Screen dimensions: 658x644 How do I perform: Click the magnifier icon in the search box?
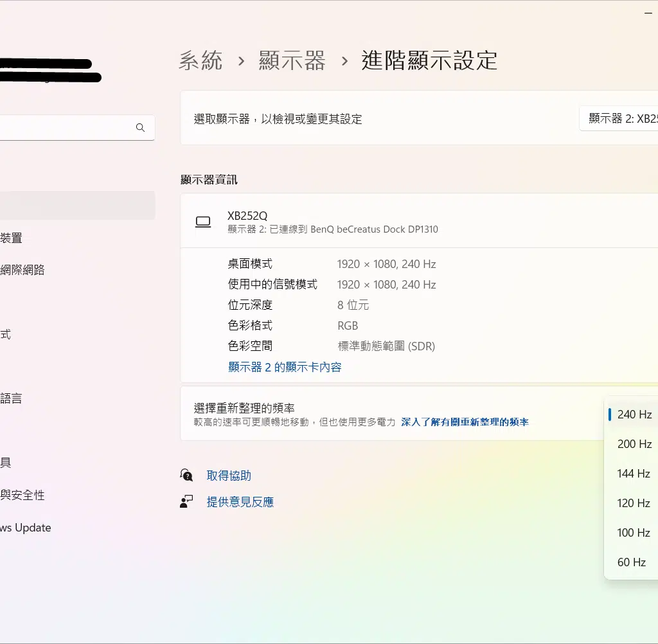point(140,128)
